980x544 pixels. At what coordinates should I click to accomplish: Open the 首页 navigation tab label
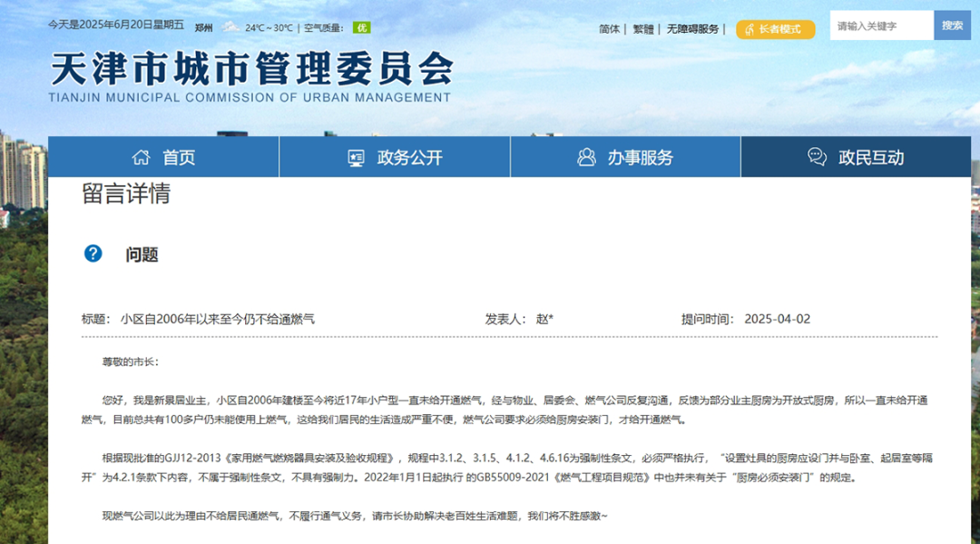tap(179, 157)
